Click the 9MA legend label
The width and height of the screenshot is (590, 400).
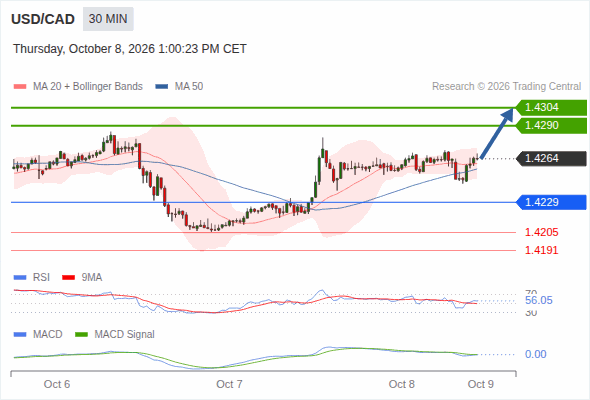(x=92, y=278)
